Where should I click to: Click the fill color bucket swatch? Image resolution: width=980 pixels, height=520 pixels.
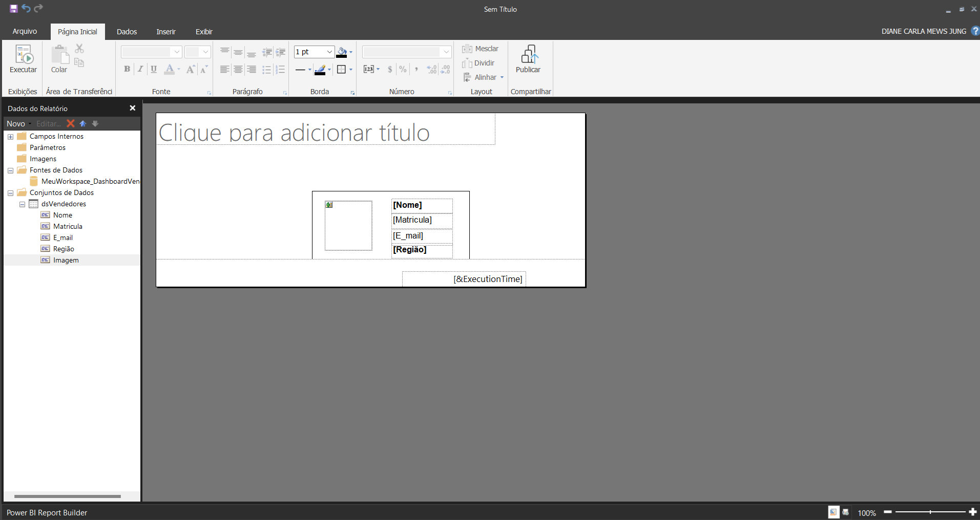point(342,52)
